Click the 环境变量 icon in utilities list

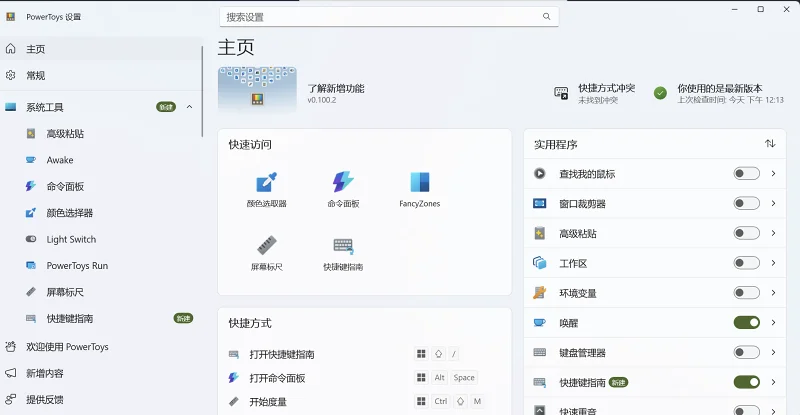539,292
